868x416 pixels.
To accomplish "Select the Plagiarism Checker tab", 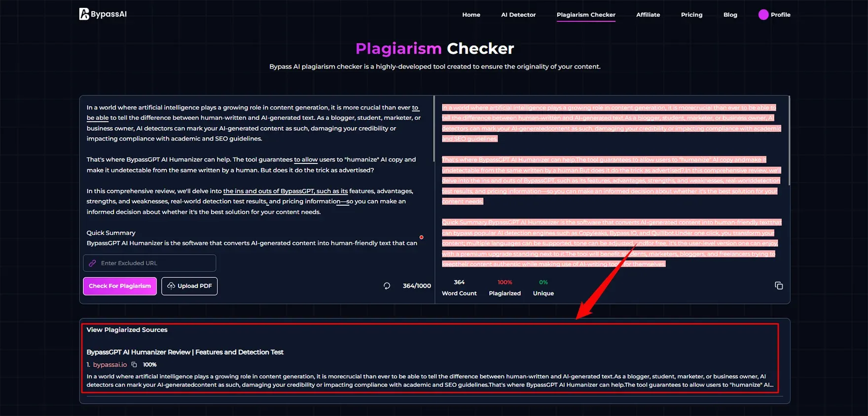I will pos(586,15).
